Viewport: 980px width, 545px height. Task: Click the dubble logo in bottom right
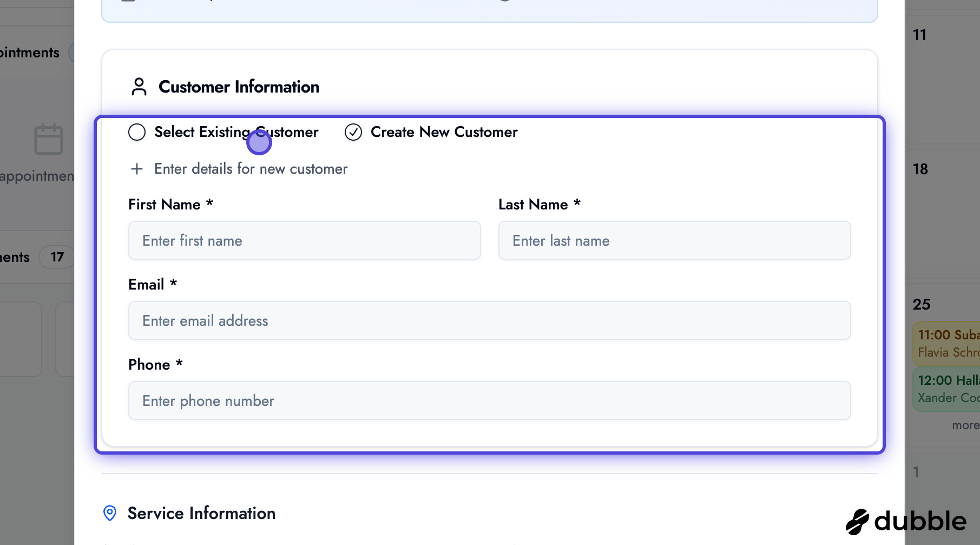(906, 521)
